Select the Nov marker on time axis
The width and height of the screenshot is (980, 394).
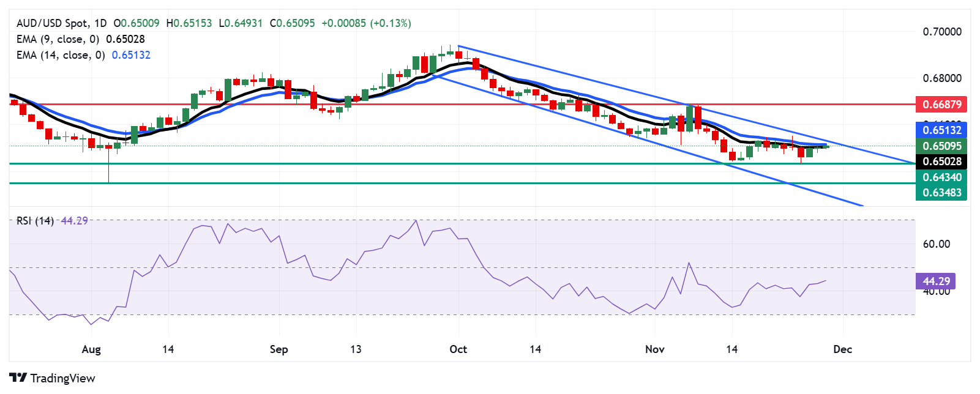tap(654, 349)
